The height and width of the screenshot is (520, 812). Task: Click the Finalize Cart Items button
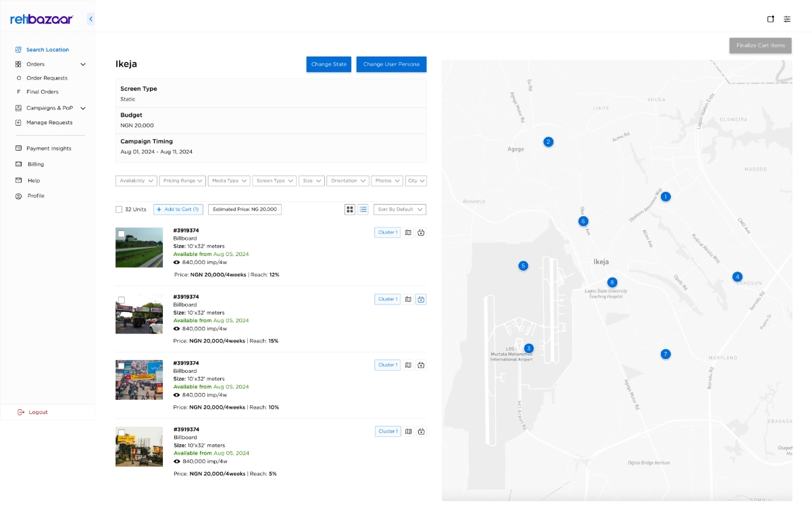coord(761,45)
